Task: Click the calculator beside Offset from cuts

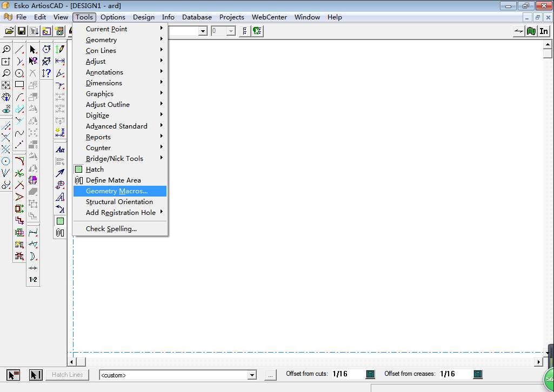Action: click(x=370, y=374)
